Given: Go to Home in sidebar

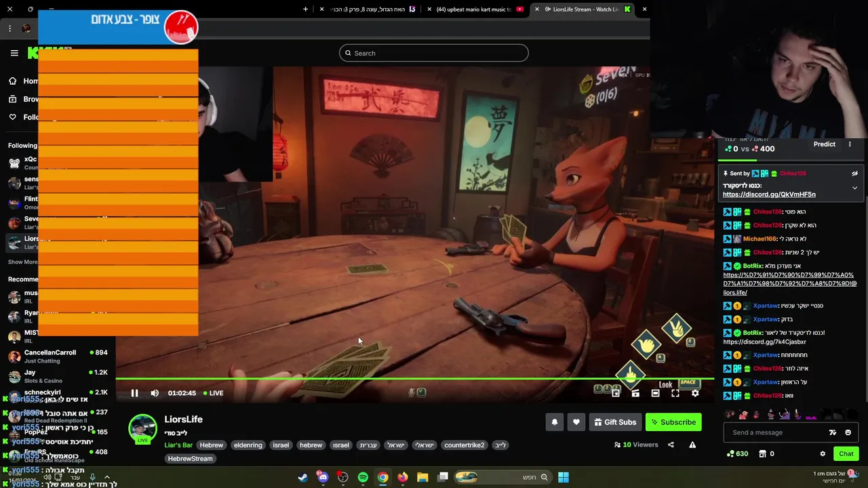Looking at the screenshot, I should tap(22, 81).
